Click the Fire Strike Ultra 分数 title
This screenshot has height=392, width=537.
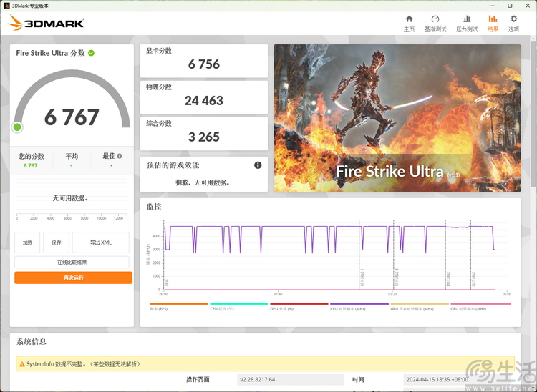point(50,53)
